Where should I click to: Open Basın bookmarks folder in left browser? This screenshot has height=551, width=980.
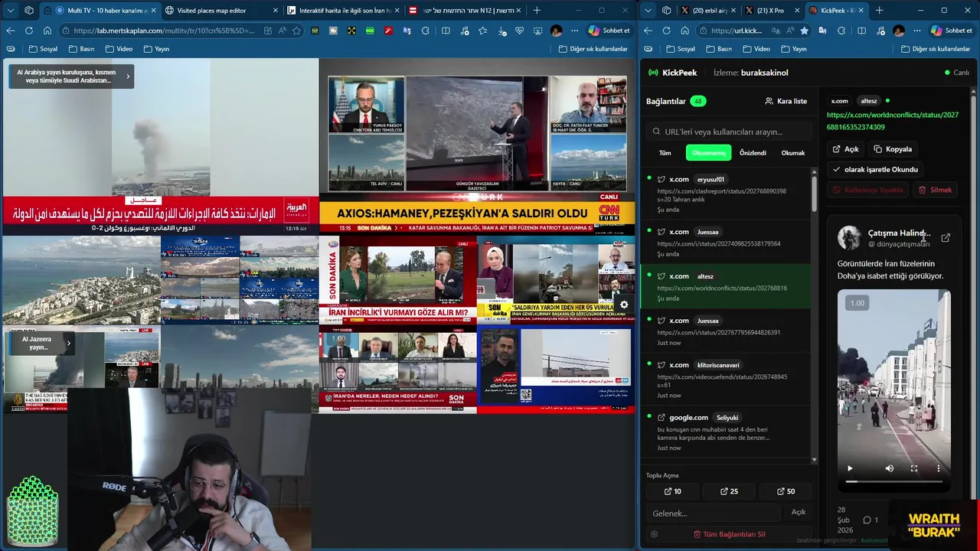point(82,49)
